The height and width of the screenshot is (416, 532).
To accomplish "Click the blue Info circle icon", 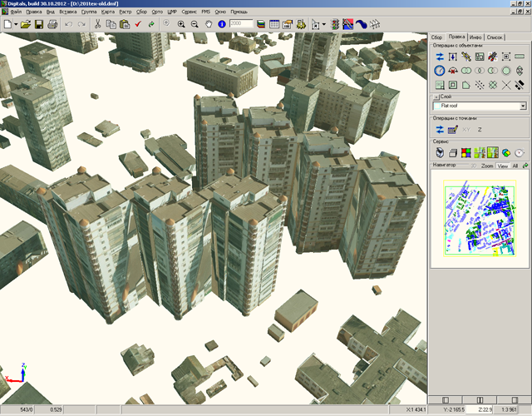I will tap(222, 25).
